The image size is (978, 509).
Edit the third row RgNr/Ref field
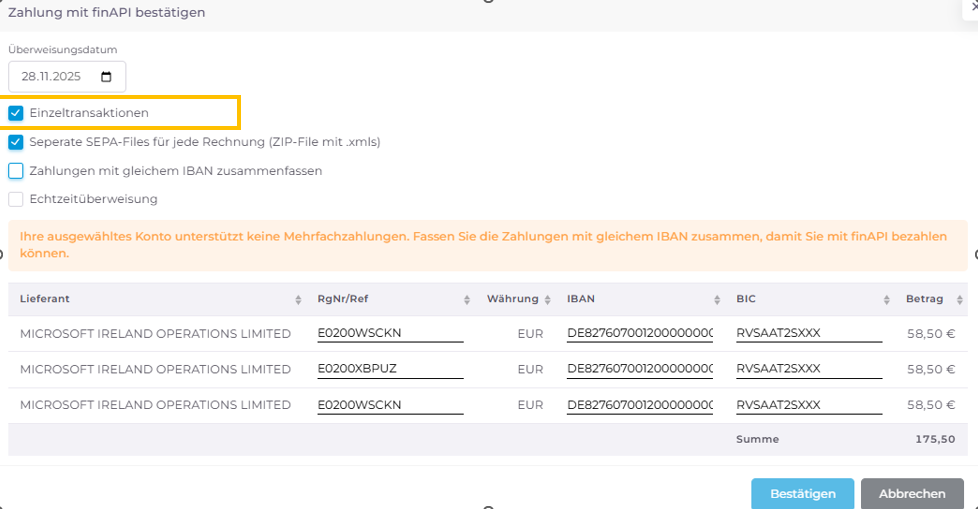point(390,405)
